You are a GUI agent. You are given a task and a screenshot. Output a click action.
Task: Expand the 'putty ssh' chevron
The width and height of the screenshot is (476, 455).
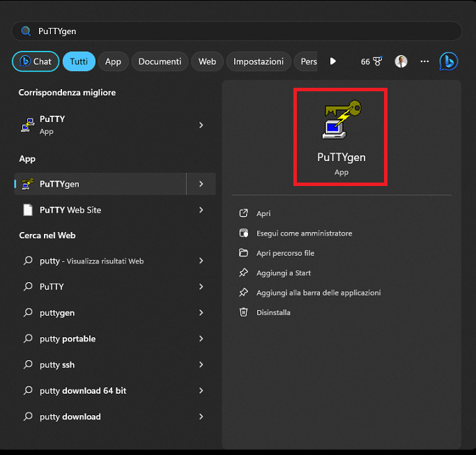click(201, 364)
